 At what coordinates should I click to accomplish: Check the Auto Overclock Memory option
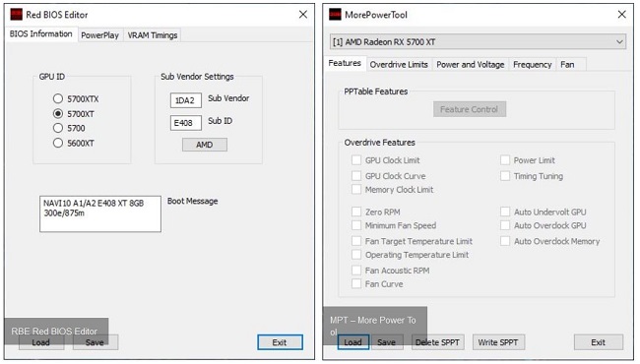pyautogui.click(x=505, y=241)
